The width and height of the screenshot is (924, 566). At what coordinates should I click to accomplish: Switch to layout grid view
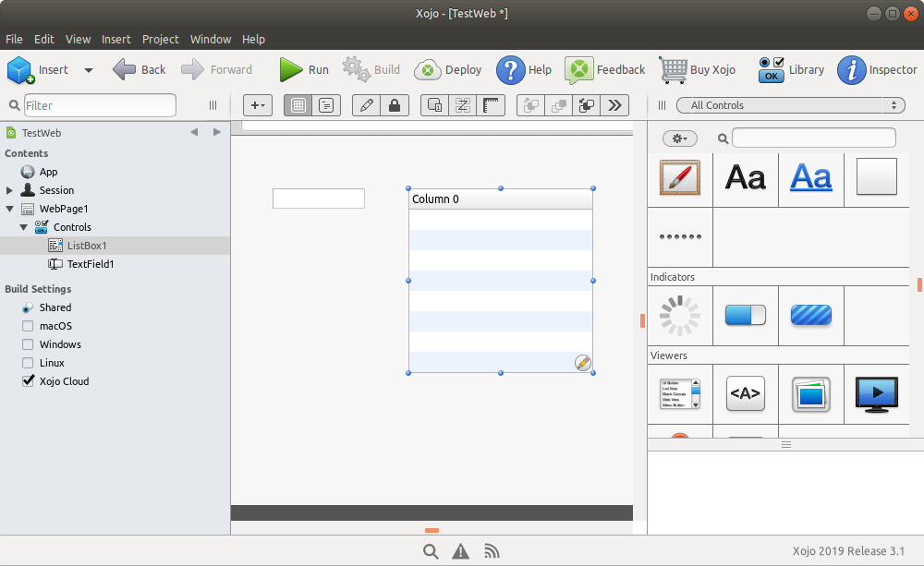[298, 105]
